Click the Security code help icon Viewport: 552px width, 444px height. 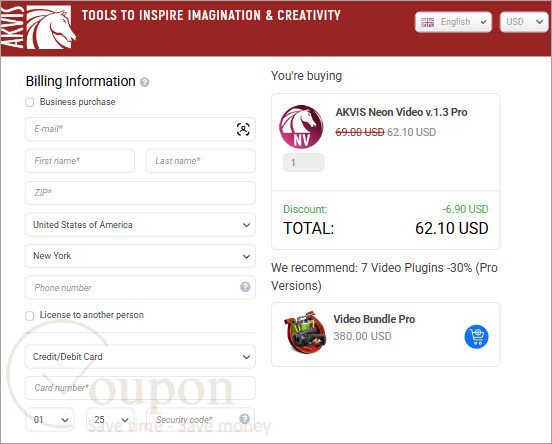point(244,419)
